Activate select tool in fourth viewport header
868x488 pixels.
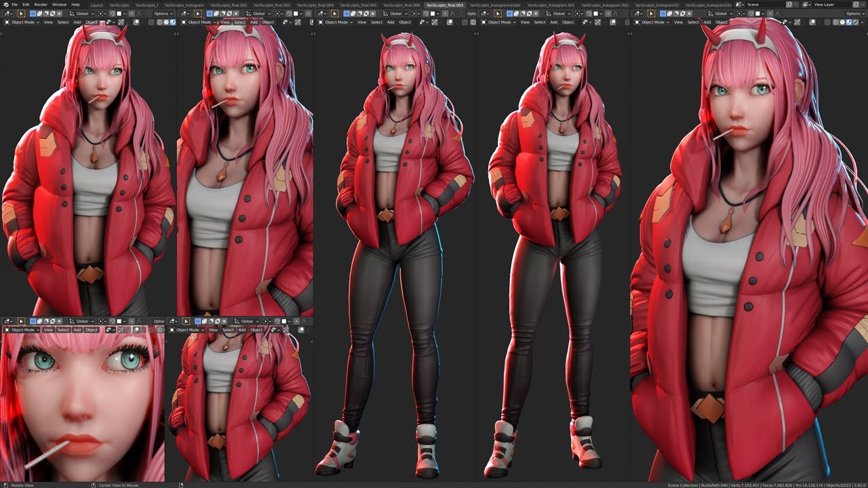[x=498, y=14]
